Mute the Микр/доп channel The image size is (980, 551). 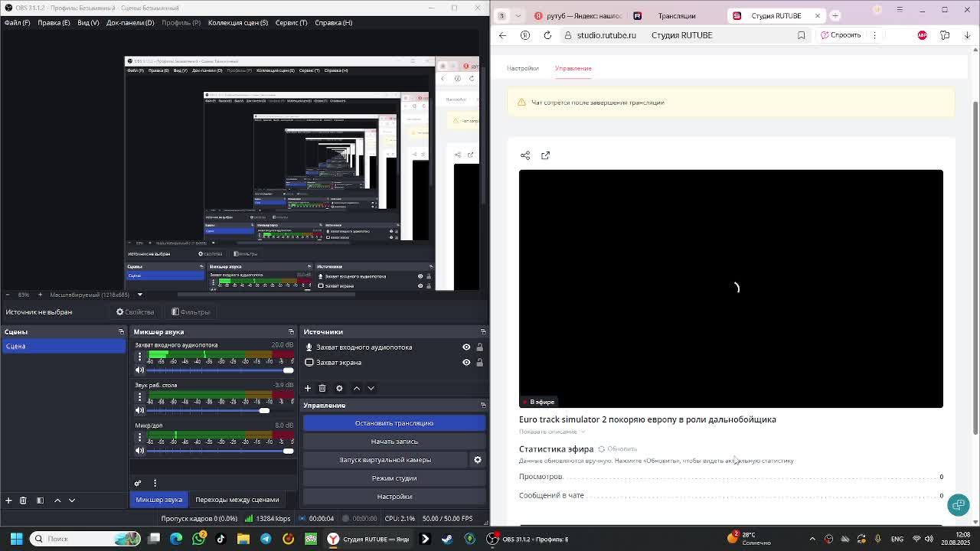coord(139,451)
